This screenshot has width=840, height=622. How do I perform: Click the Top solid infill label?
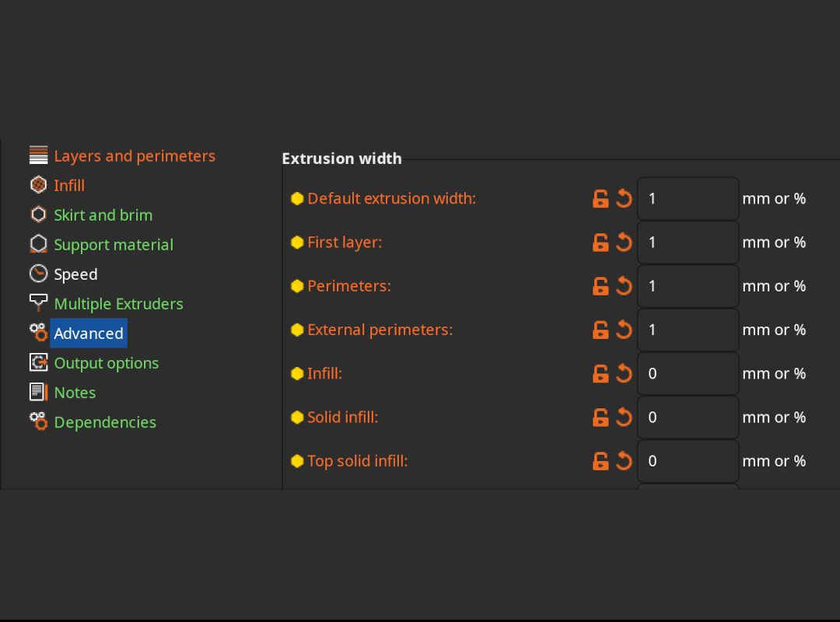click(x=357, y=461)
